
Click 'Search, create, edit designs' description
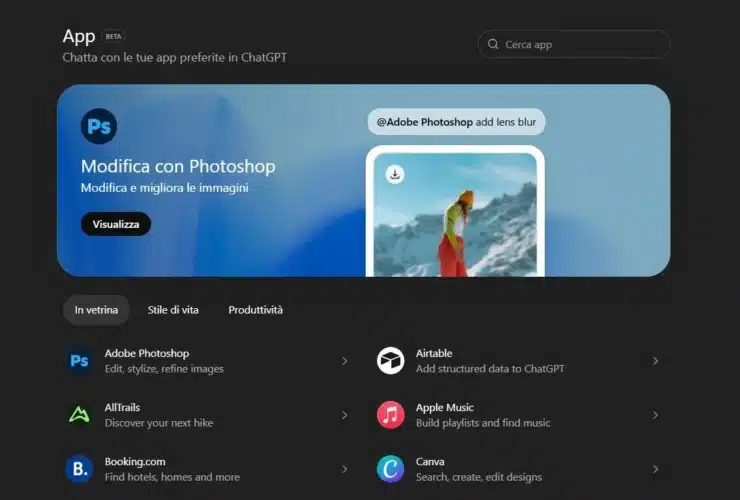pyautogui.click(x=479, y=477)
